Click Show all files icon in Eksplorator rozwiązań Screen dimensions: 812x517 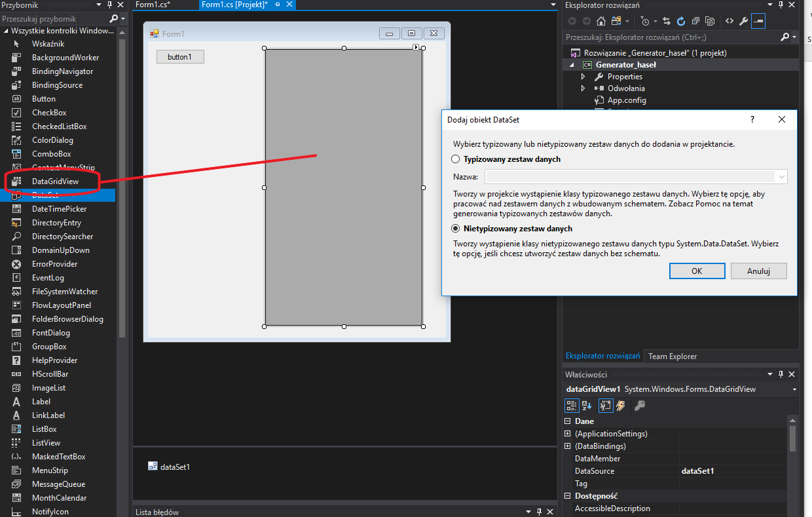(x=710, y=21)
